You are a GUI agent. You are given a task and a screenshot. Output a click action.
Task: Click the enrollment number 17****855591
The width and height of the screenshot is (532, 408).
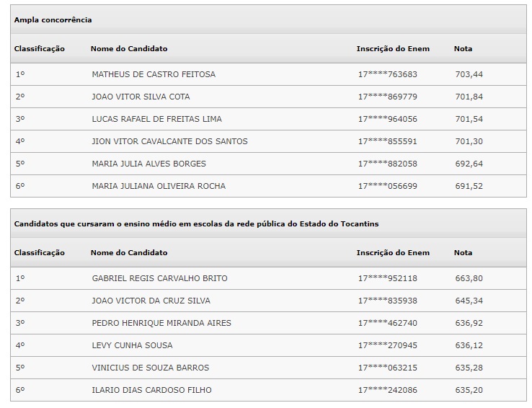point(387,141)
